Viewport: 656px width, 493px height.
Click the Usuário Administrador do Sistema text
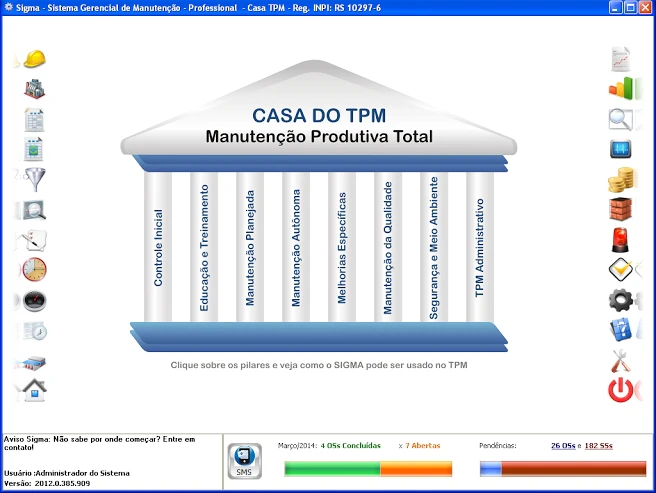[67, 473]
